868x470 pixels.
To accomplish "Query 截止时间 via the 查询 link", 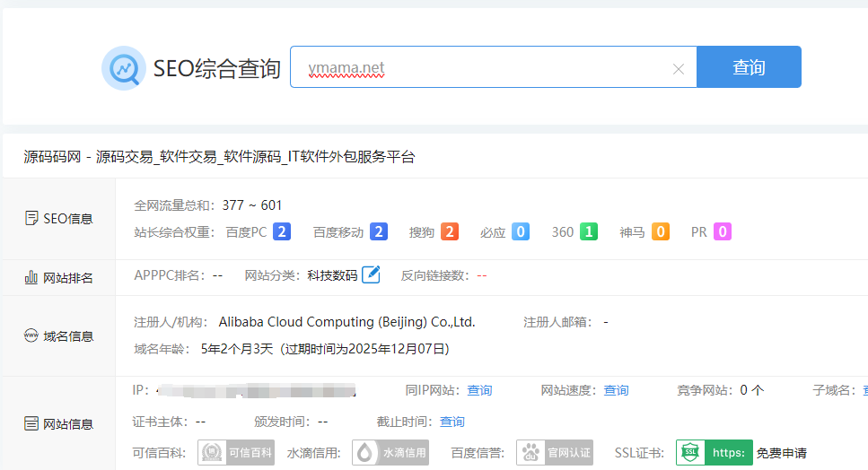I will tap(452, 422).
